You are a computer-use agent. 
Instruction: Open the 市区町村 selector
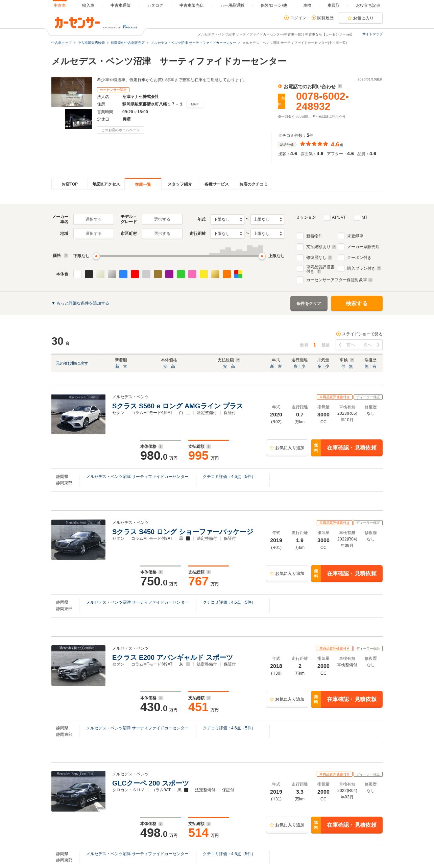pos(162,234)
